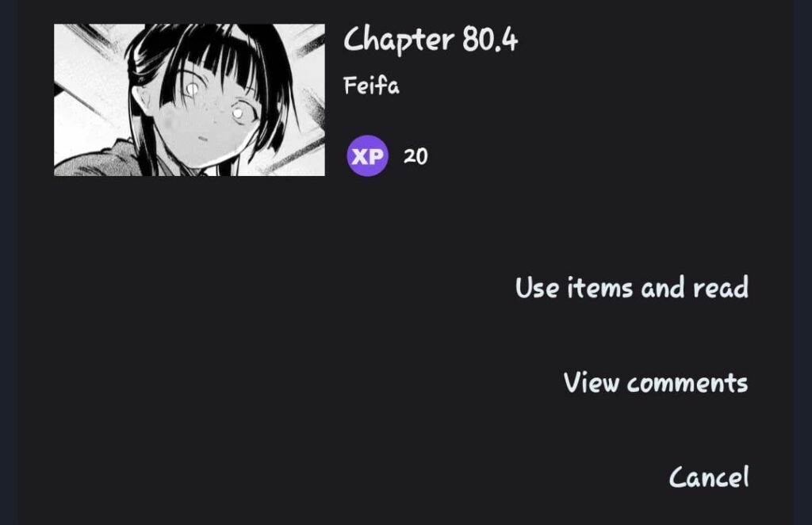Open View comments
The height and width of the screenshot is (525, 812).
click(656, 383)
